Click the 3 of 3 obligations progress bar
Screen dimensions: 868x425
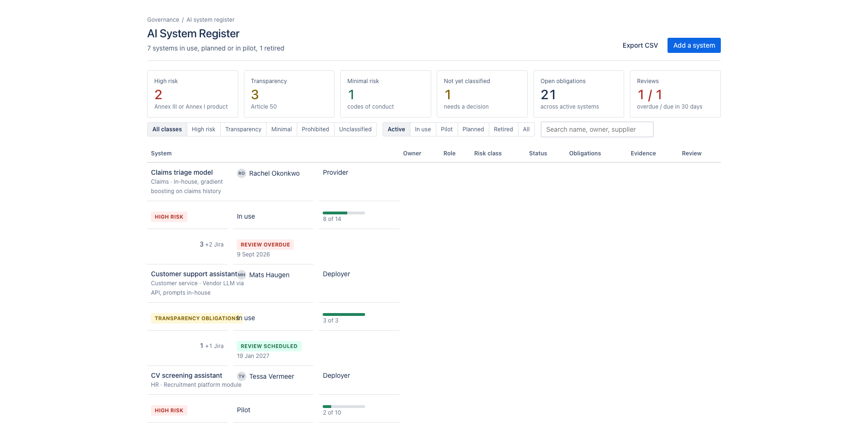[x=344, y=314]
